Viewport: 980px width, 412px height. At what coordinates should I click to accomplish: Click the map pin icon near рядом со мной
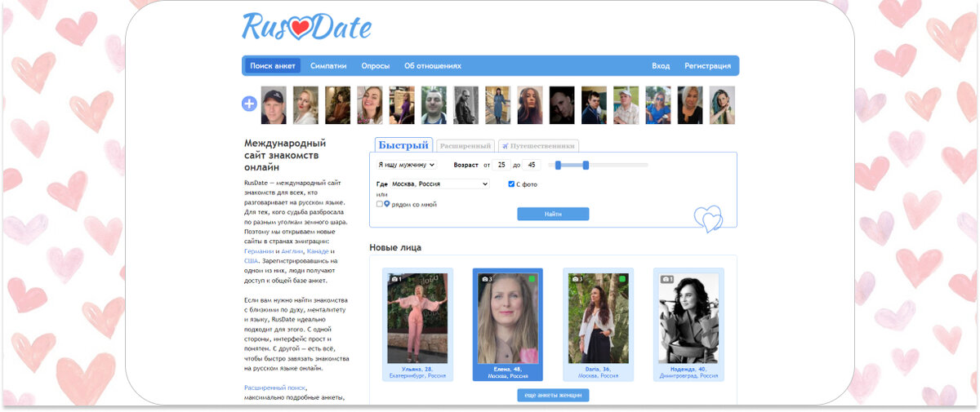click(387, 204)
